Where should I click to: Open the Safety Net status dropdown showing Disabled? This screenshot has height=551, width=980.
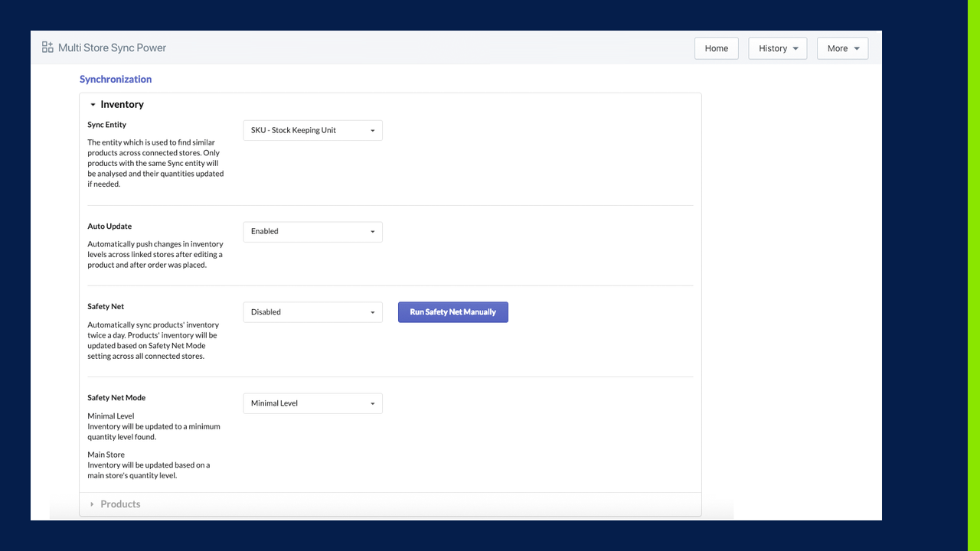(x=312, y=311)
